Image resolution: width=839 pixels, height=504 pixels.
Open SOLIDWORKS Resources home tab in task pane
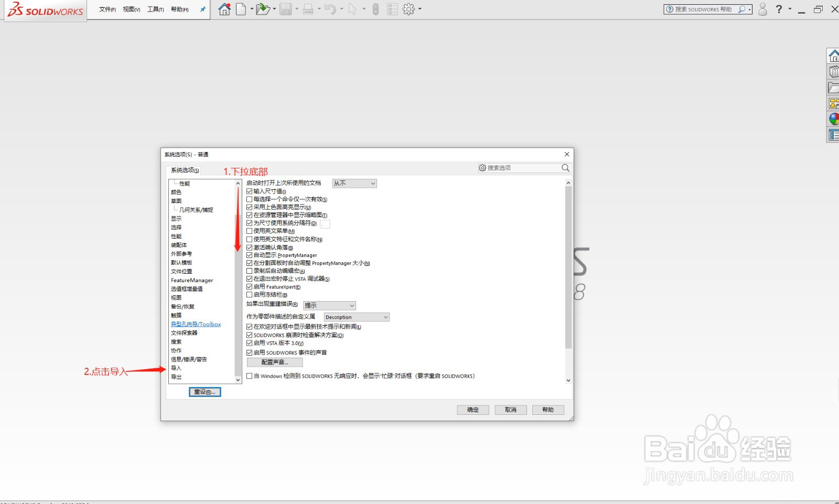tap(833, 56)
